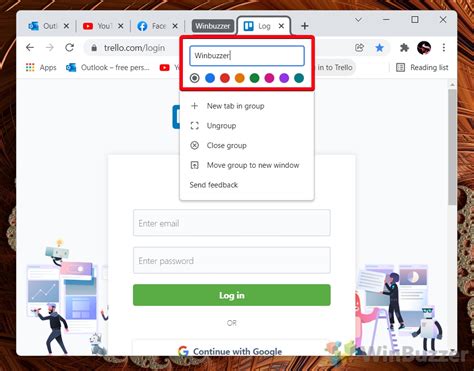Open the share page icon in address bar
Viewport: 474px width, 371px height.
[359, 48]
